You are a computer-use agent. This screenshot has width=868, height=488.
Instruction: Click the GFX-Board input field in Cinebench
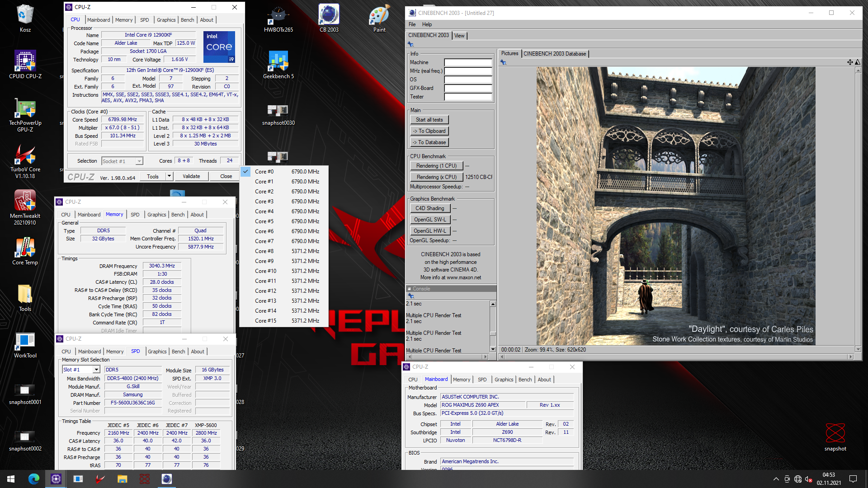pyautogui.click(x=468, y=88)
